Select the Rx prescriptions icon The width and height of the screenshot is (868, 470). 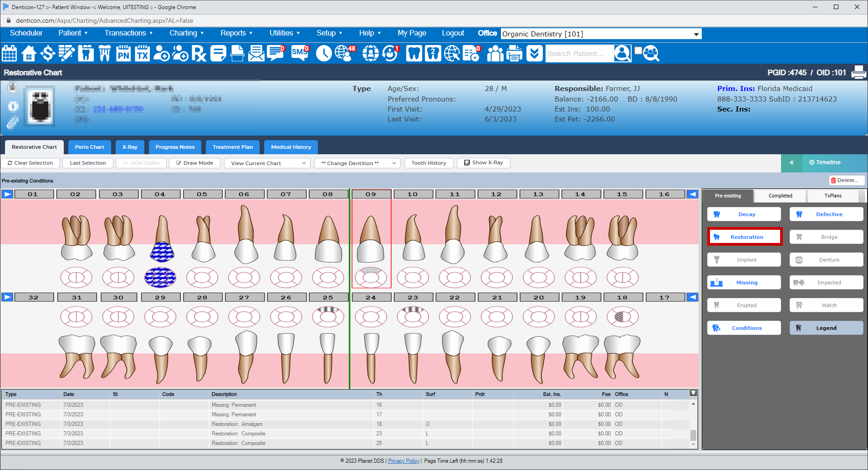pos(199,53)
